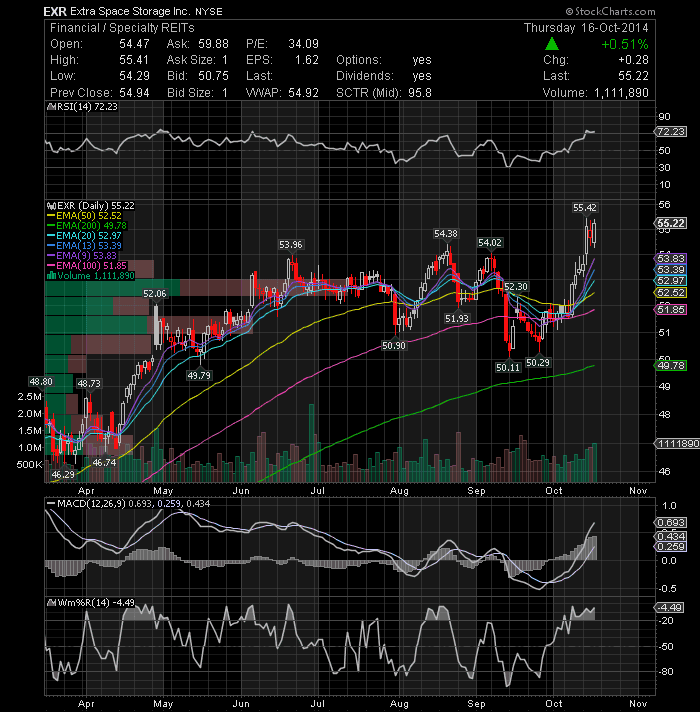Click the 50.90 low price annotation

394,346
